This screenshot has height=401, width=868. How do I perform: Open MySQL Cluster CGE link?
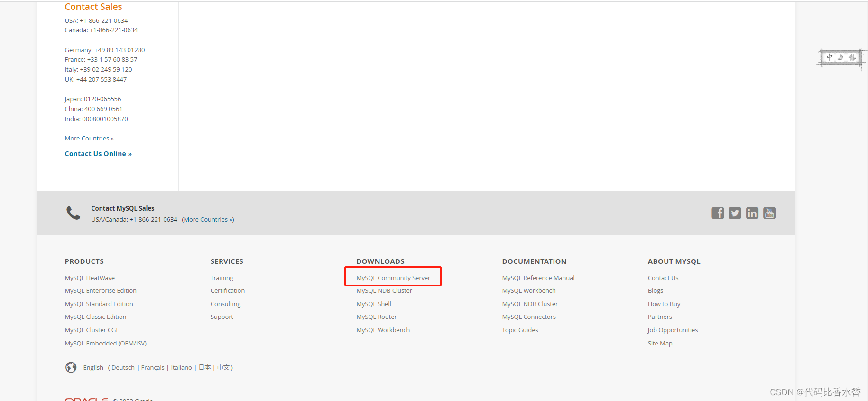pos(92,330)
